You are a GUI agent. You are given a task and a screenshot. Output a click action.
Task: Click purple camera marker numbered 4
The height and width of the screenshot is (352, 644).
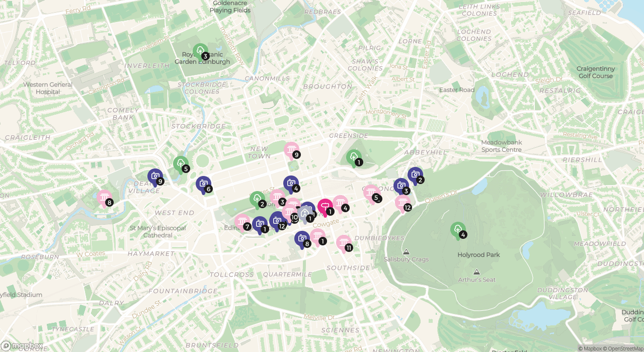pos(291,184)
